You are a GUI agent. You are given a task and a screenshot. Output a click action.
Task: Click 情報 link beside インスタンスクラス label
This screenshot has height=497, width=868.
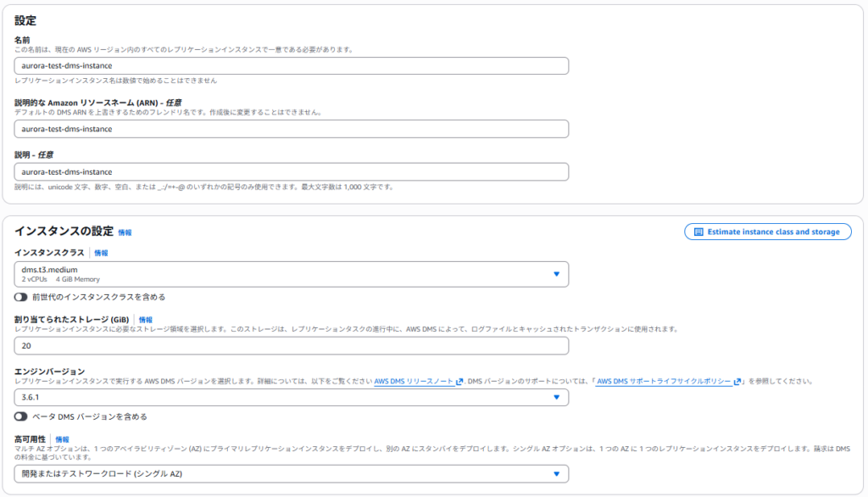tap(101, 253)
